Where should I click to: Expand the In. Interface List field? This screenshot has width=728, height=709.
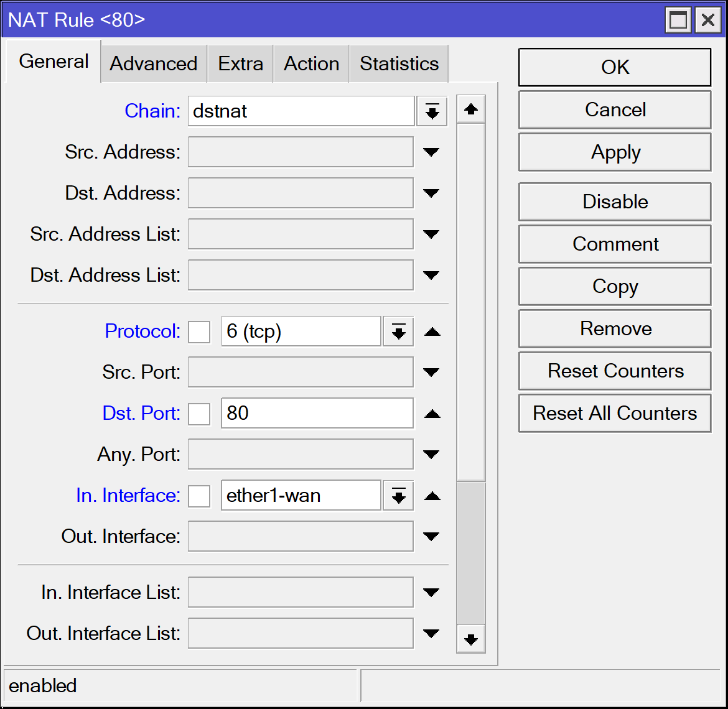coord(431,592)
